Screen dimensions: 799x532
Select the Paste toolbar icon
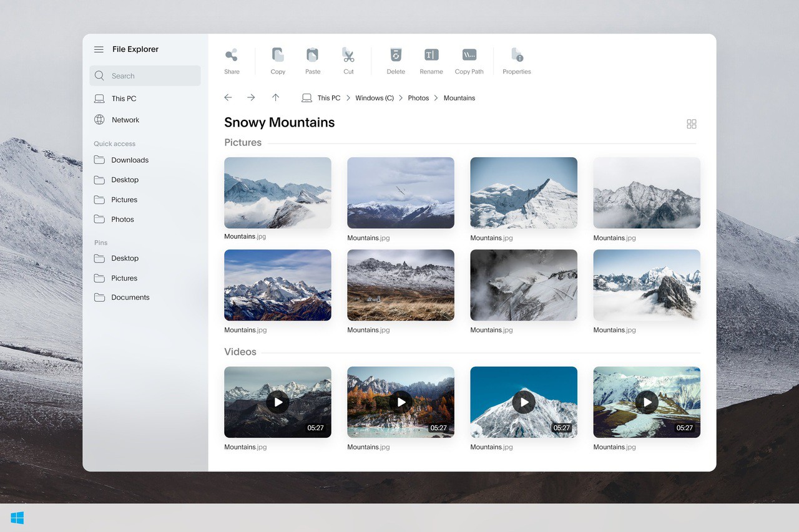click(x=313, y=56)
